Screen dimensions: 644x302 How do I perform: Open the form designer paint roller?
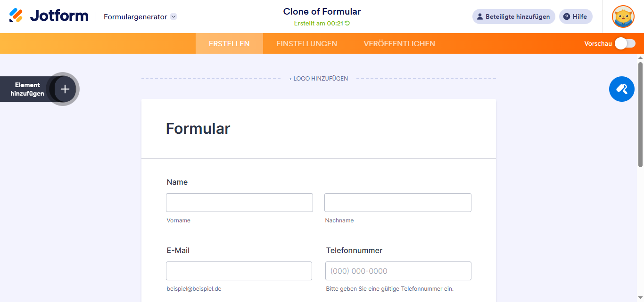coord(621,89)
